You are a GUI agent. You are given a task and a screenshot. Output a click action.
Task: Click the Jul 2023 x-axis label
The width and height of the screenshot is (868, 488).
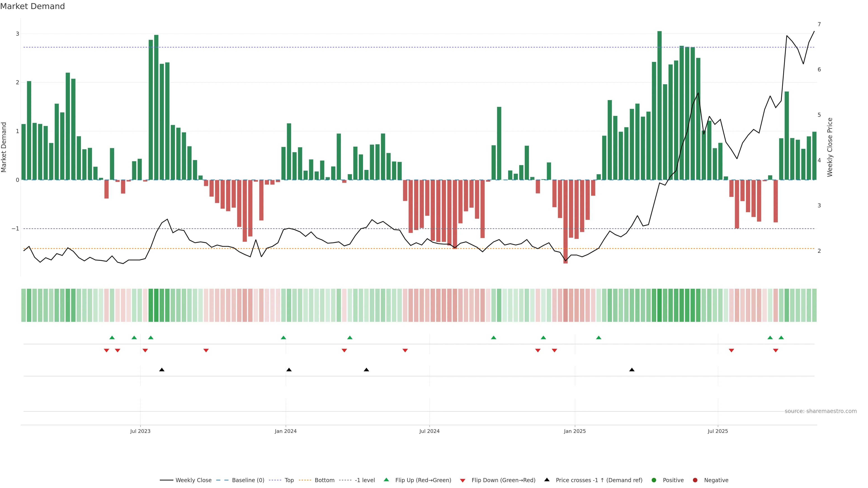pos(140,432)
